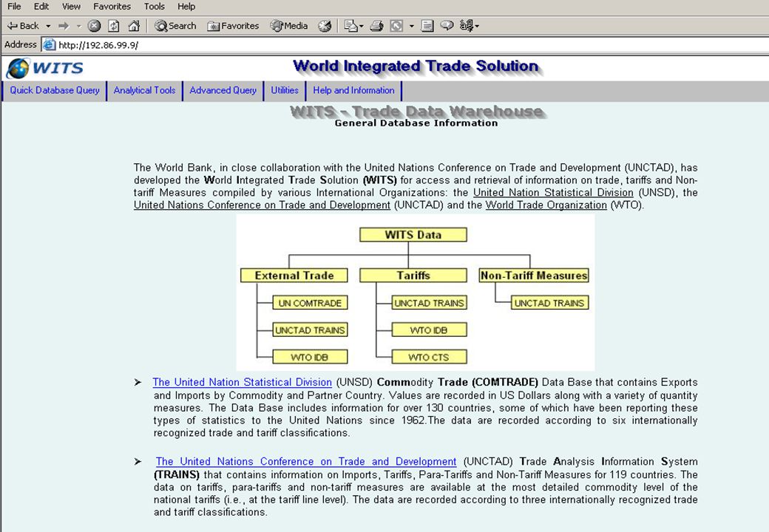Open the Discuss speech bubble icon
Screen dimensions: 769x532
447,26
